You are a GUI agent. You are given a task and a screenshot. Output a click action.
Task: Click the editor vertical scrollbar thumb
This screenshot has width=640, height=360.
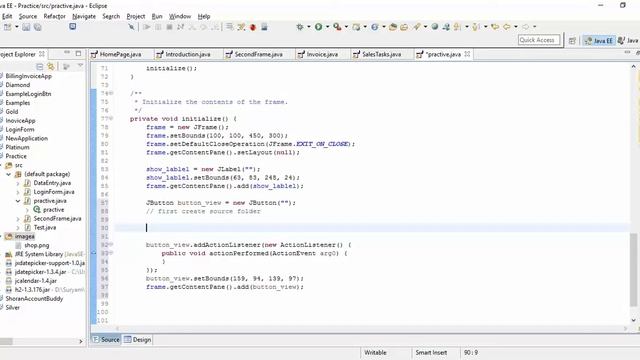point(633,269)
